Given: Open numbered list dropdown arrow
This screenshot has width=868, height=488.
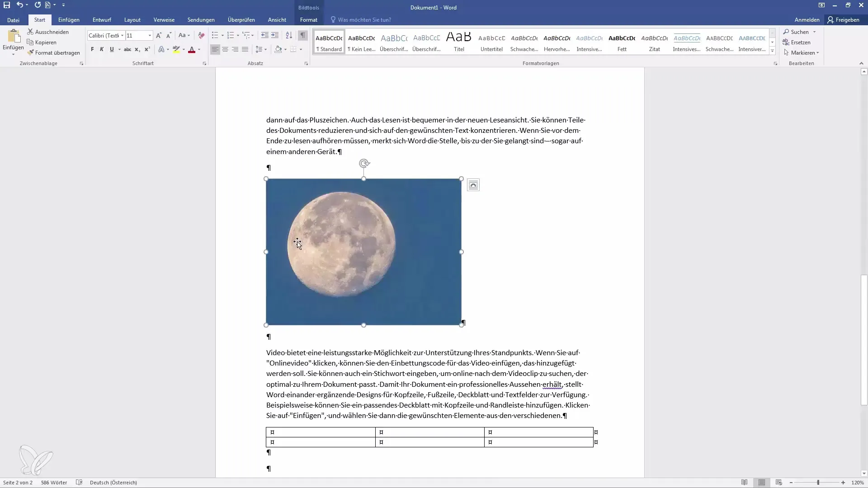Looking at the screenshot, I should point(238,35).
